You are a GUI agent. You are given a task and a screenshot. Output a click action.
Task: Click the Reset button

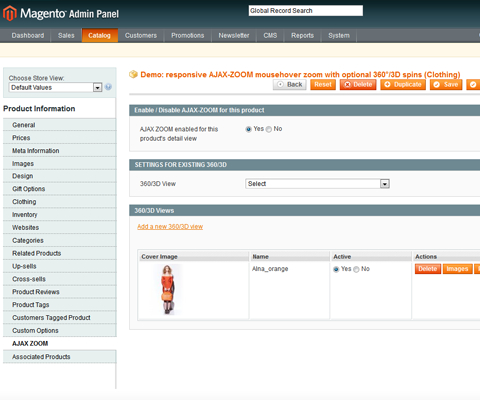tap(323, 85)
